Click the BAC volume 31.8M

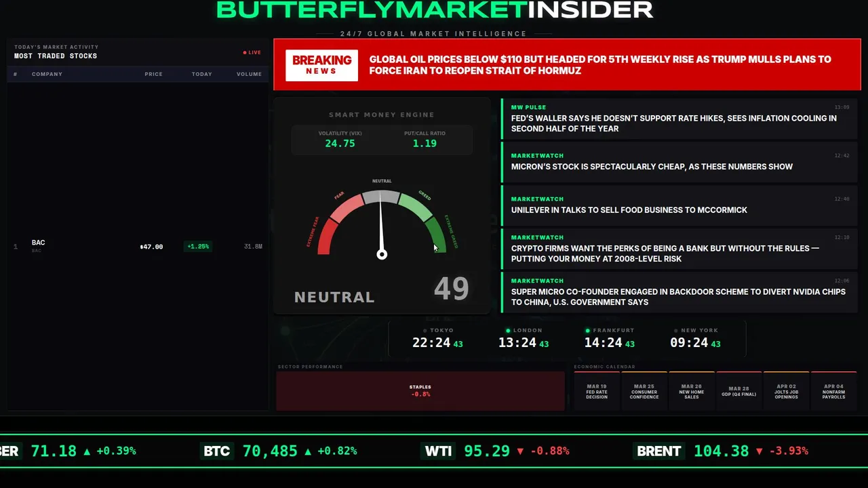[x=253, y=247]
